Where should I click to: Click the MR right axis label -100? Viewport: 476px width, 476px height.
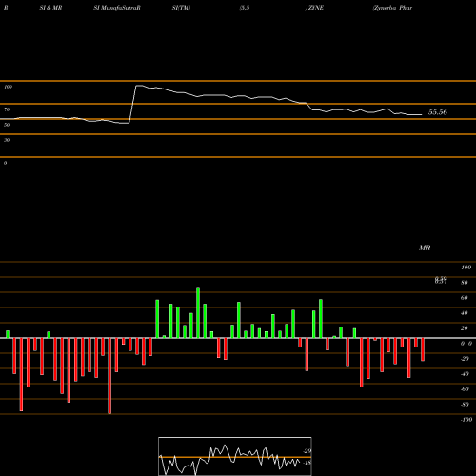(466, 420)
